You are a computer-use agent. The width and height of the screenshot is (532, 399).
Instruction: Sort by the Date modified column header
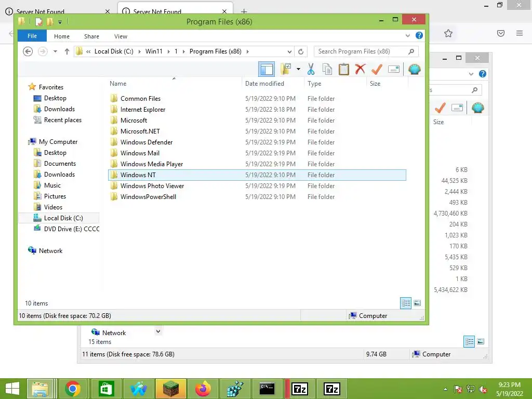(x=264, y=84)
